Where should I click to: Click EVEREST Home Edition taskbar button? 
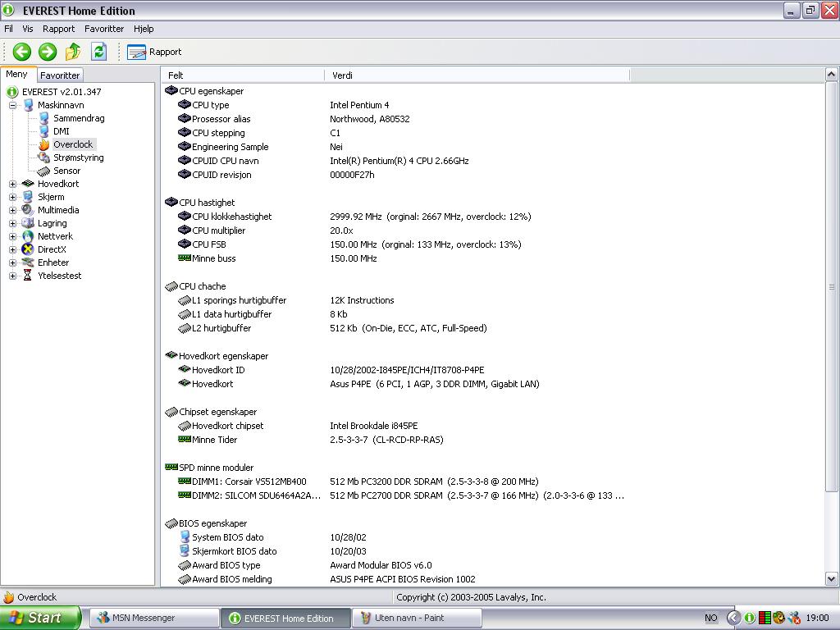pyautogui.click(x=286, y=619)
